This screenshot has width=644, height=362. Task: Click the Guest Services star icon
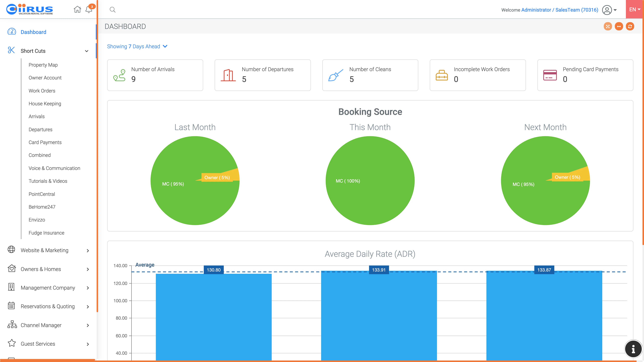click(x=12, y=343)
